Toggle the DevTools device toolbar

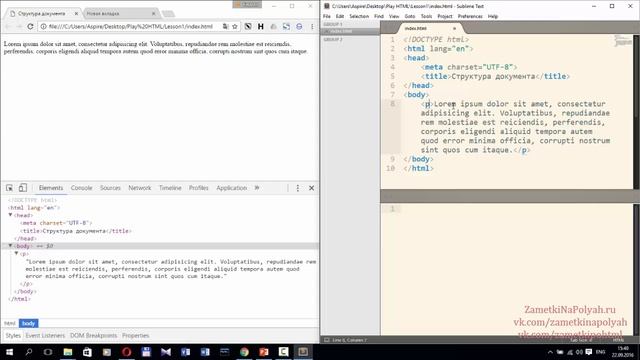23,188
